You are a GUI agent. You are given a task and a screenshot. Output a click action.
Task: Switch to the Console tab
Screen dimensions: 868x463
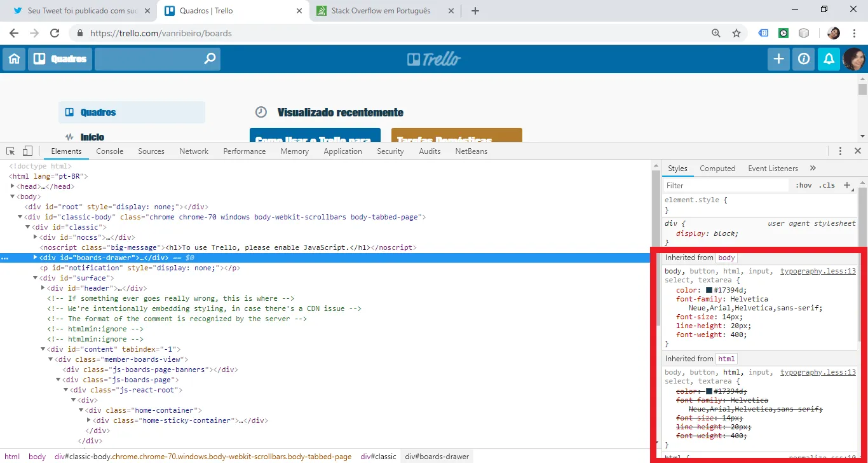point(109,151)
